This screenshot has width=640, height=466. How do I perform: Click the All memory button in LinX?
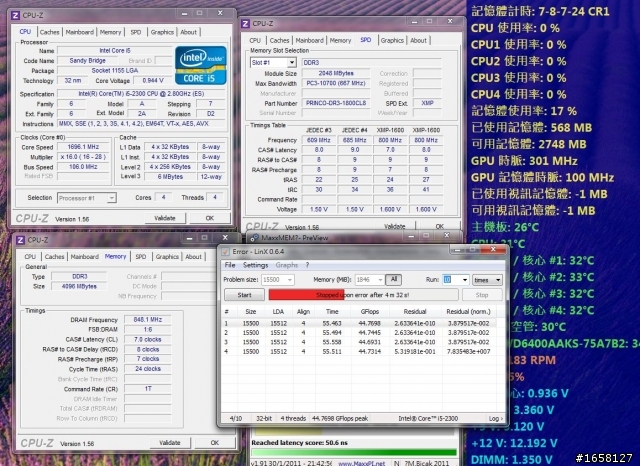(393, 280)
